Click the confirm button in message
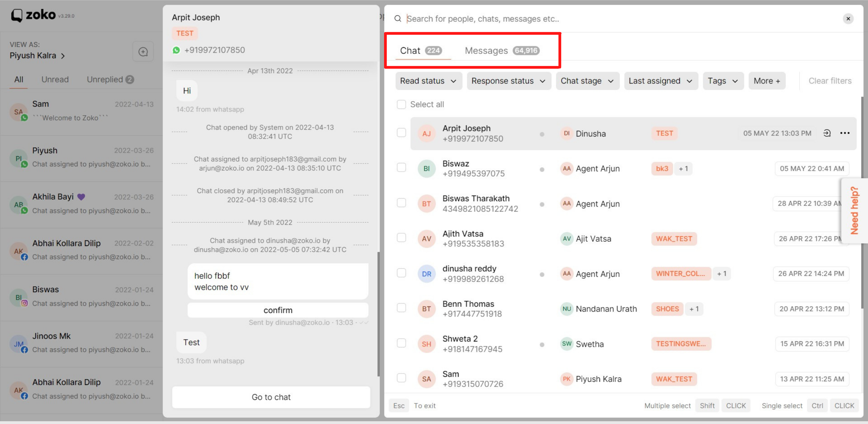The image size is (868, 424). click(278, 310)
